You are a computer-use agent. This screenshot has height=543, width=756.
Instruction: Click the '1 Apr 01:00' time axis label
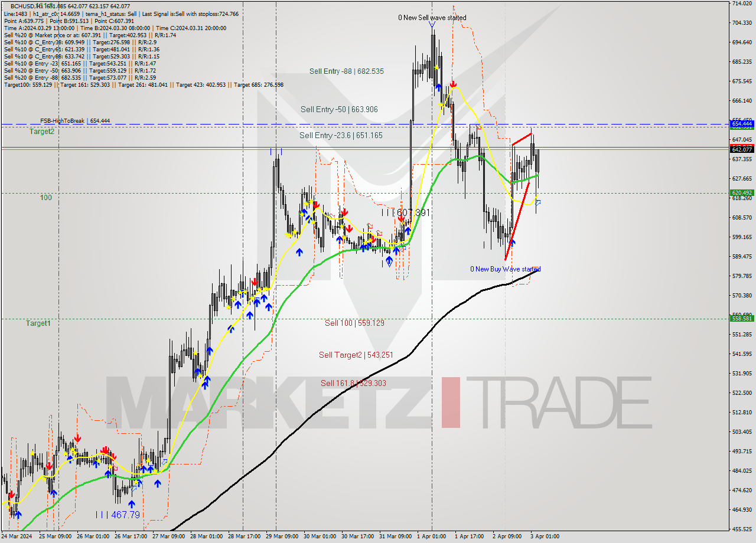click(432, 537)
